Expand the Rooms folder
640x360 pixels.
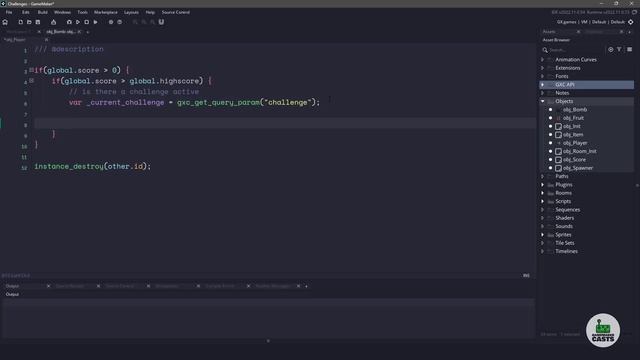point(542,193)
